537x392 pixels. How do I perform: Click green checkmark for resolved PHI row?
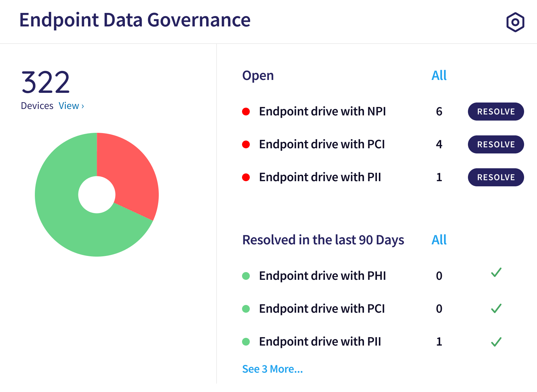(496, 272)
